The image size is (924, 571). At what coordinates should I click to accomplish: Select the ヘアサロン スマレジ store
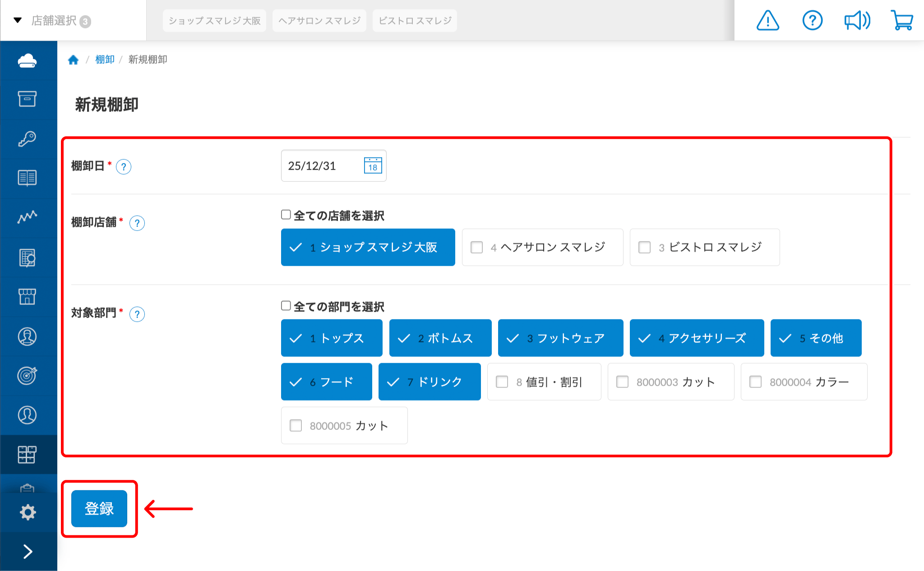click(x=542, y=247)
